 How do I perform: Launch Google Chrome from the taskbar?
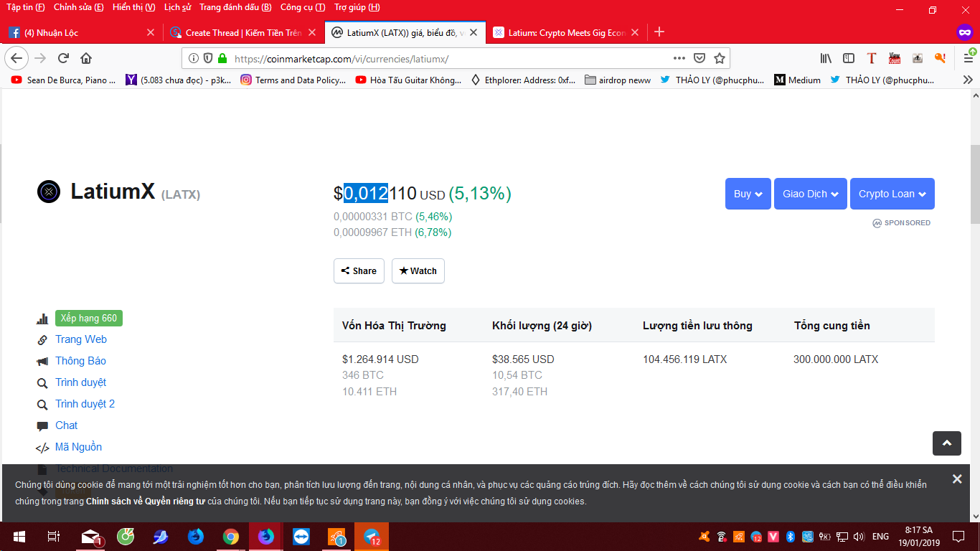coord(230,537)
